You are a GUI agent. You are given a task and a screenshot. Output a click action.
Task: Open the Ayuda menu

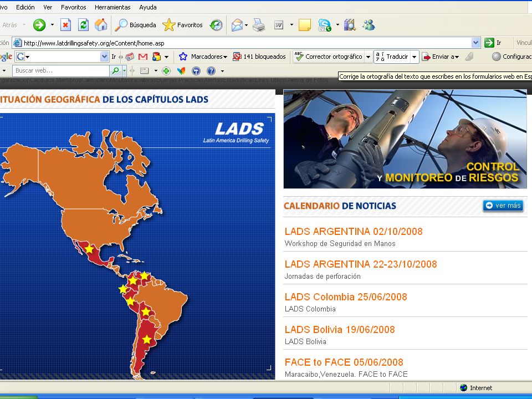point(148,7)
